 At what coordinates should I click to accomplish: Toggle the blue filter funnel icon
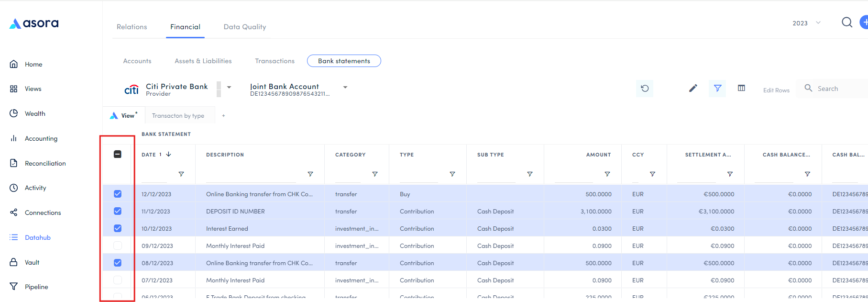(717, 89)
